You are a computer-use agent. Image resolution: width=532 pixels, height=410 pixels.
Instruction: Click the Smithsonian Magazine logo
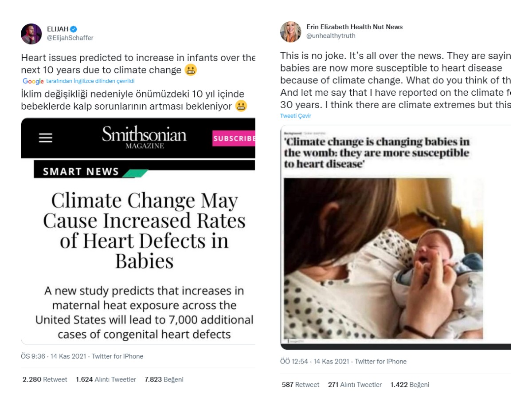click(x=144, y=137)
